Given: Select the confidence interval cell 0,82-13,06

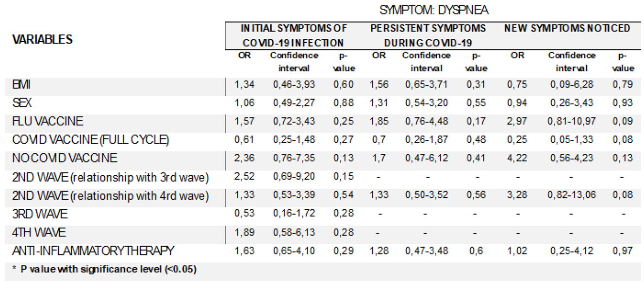Looking at the screenshot, I should click(571, 196).
